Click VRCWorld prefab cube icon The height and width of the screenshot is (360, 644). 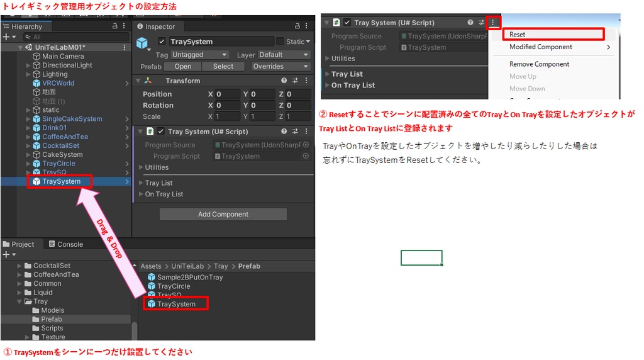point(36,83)
